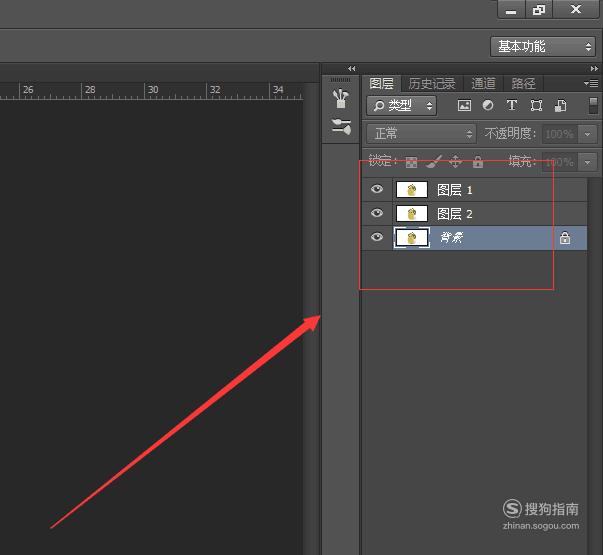
Task: Hide the 图层 2 layer
Action: point(377,213)
